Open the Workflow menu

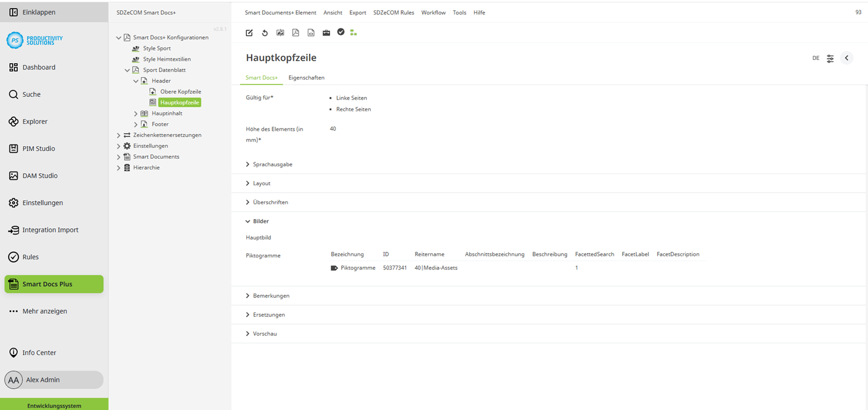coord(433,12)
